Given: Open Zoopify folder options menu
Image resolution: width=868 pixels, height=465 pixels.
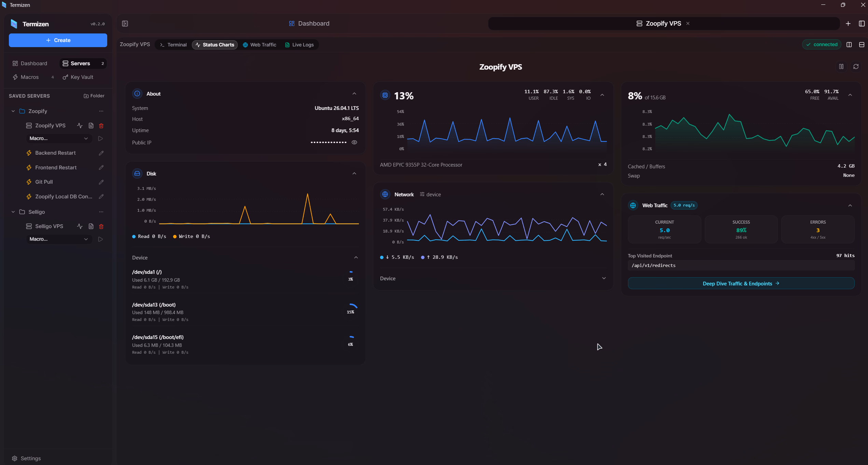Looking at the screenshot, I should click(101, 111).
